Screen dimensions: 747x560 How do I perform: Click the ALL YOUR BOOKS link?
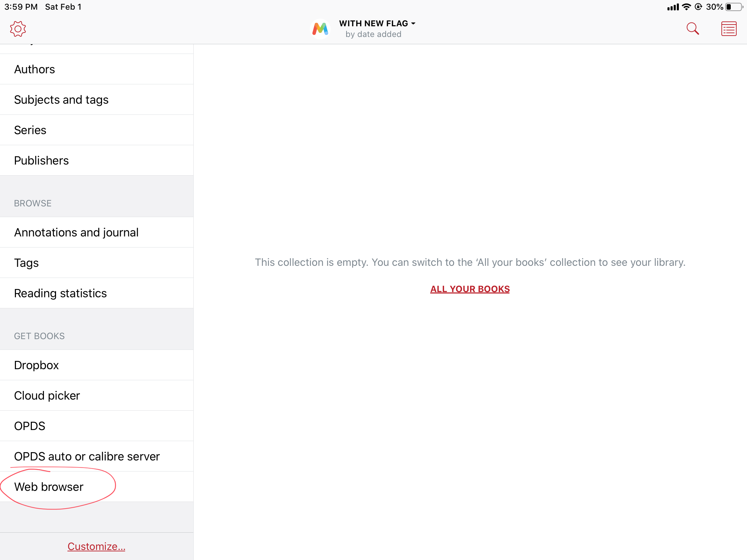point(470,289)
